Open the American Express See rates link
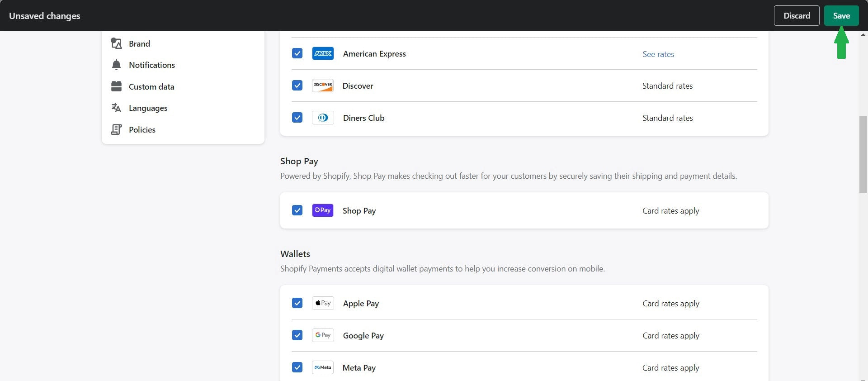The height and width of the screenshot is (381, 868). [x=658, y=54]
